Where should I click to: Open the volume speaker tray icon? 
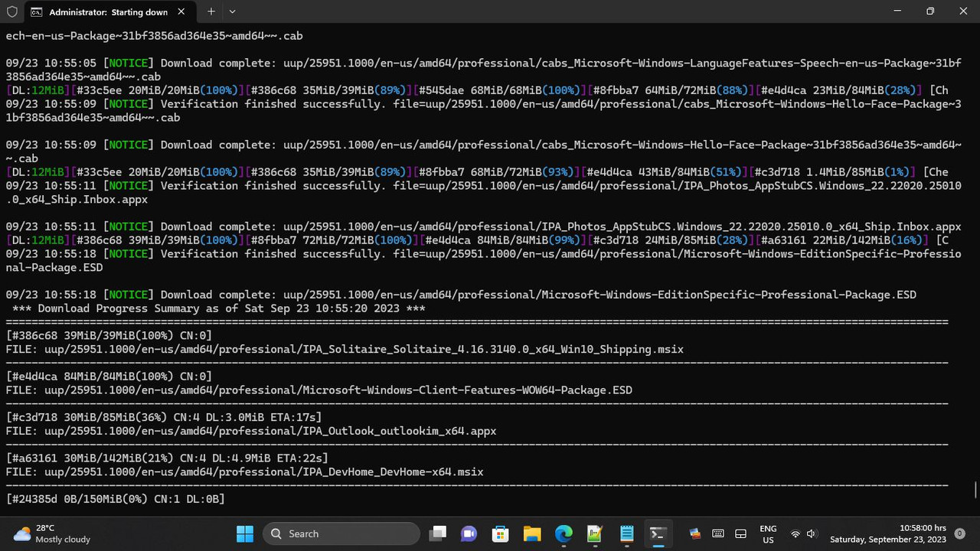click(812, 533)
